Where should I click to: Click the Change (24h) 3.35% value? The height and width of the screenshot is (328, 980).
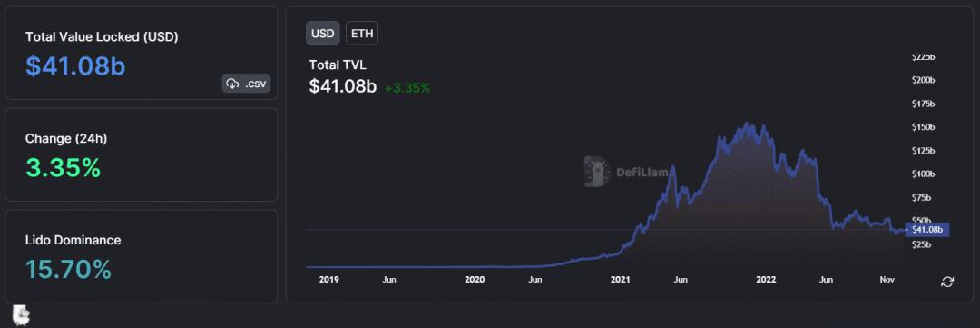(64, 168)
